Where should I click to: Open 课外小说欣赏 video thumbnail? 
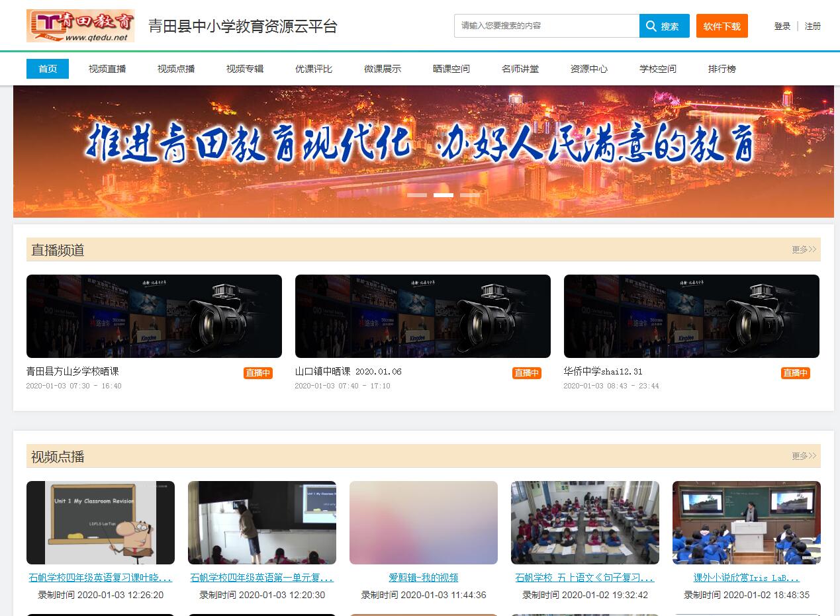click(746, 522)
